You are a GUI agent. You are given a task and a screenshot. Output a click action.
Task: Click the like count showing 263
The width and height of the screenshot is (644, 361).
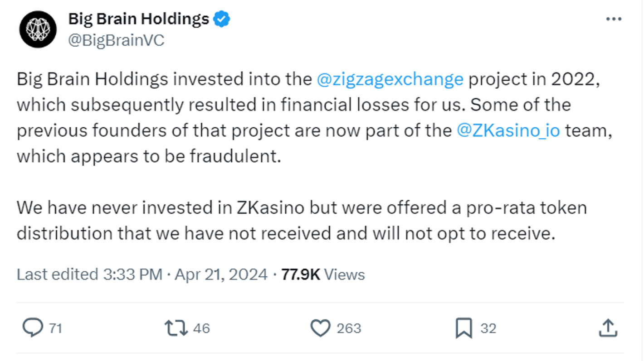tap(350, 328)
